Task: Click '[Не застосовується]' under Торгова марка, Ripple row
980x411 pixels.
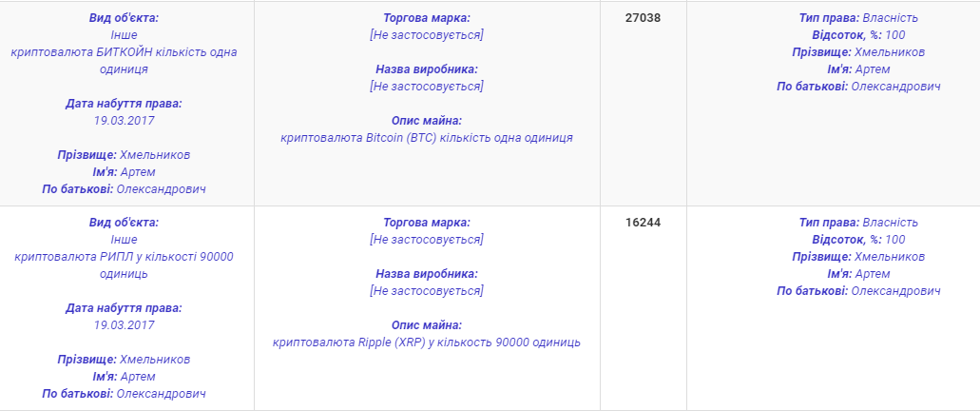Action: coord(427,240)
